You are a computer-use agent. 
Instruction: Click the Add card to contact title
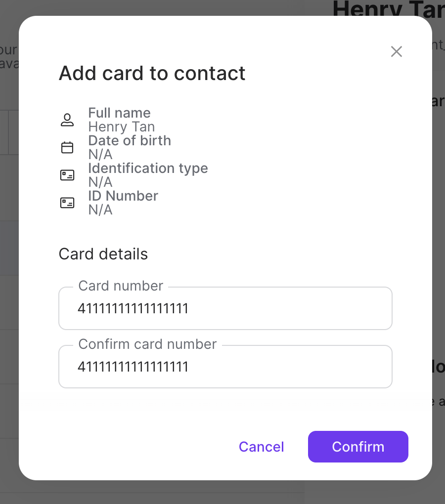click(152, 73)
